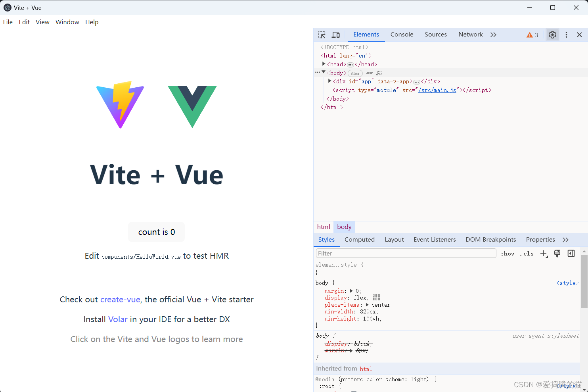
Task: Open the Window menu
Action: point(67,22)
